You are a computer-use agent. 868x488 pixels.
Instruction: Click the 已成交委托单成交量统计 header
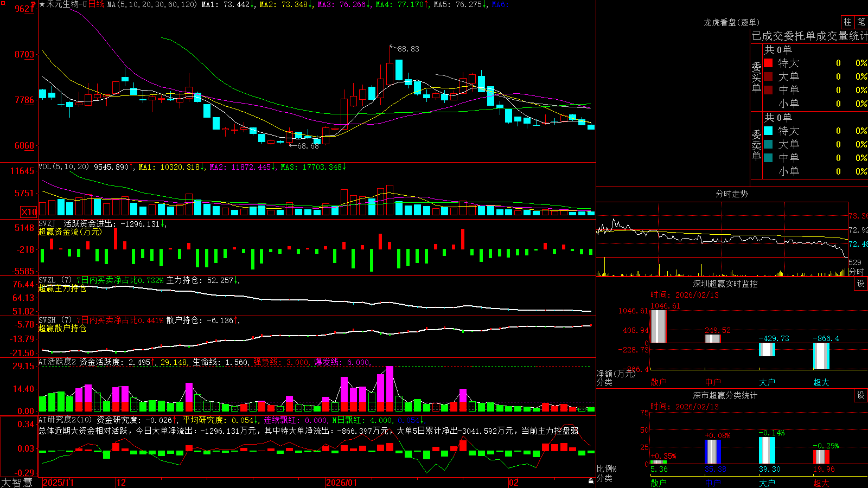(809, 36)
